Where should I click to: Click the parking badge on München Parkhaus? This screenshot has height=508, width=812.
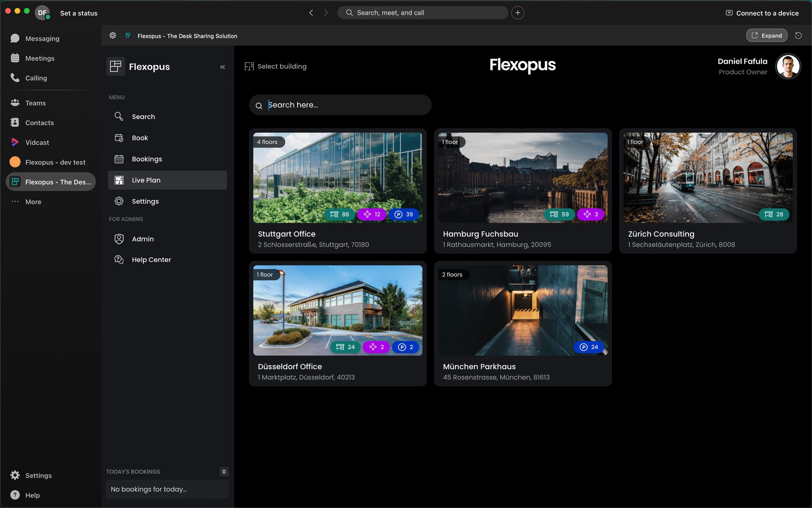(x=589, y=347)
